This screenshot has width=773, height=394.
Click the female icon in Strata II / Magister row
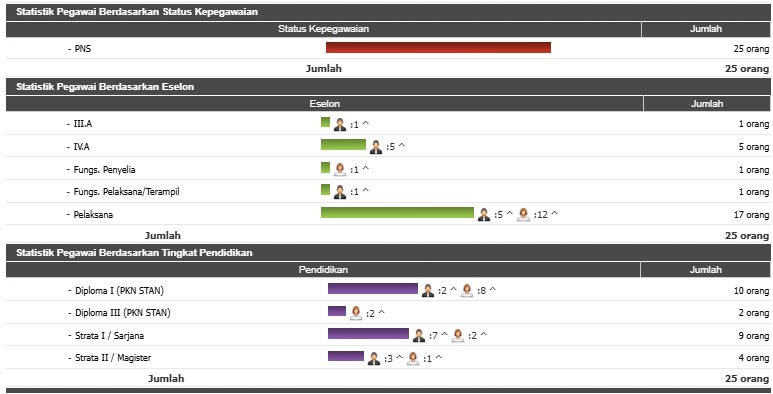(413, 358)
